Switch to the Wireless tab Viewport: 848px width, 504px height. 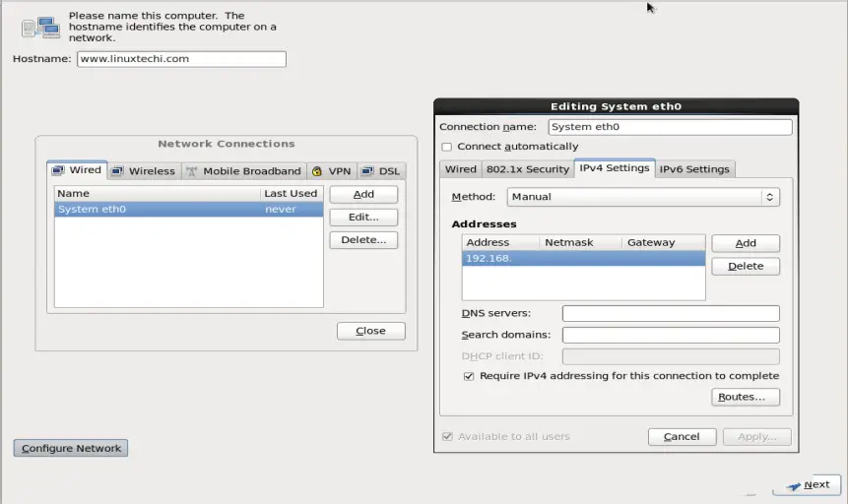(x=144, y=171)
